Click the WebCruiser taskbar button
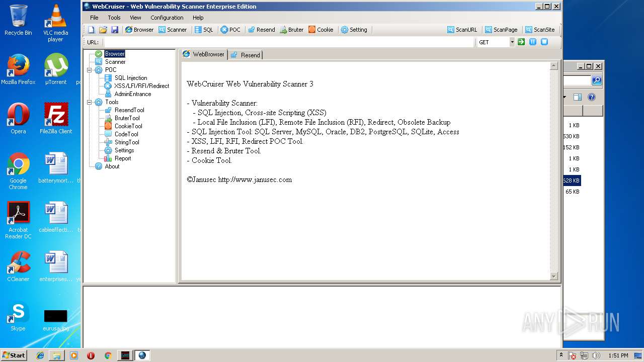 click(142, 355)
